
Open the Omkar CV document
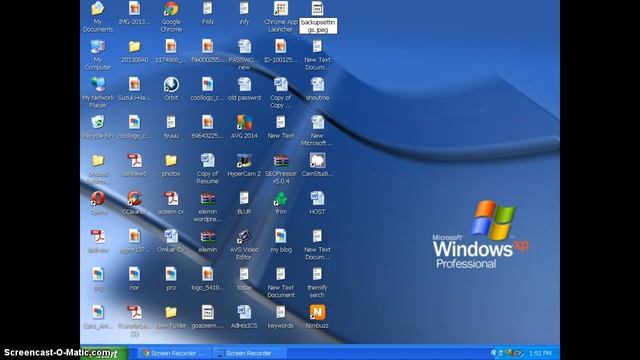(171, 236)
